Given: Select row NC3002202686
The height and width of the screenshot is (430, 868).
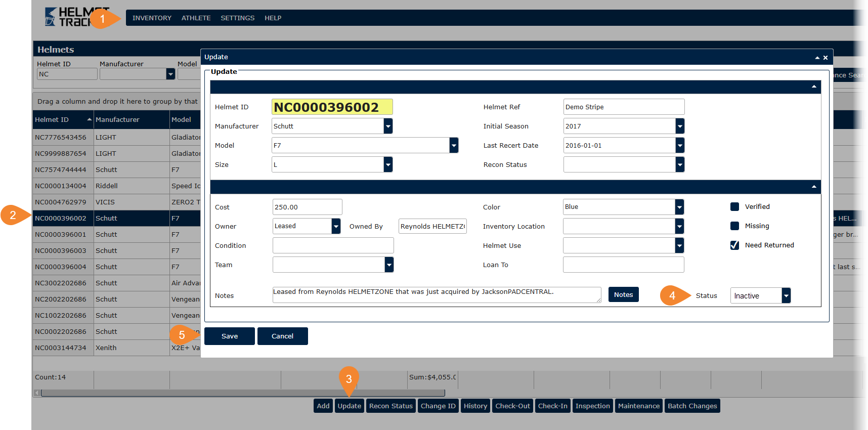Looking at the screenshot, I should [x=116, y=283].
